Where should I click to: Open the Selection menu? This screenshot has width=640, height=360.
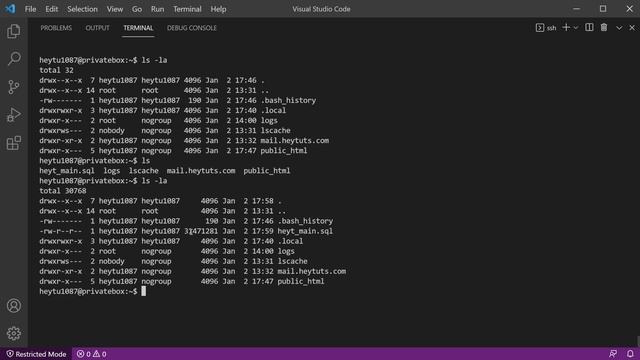[82, 9]
